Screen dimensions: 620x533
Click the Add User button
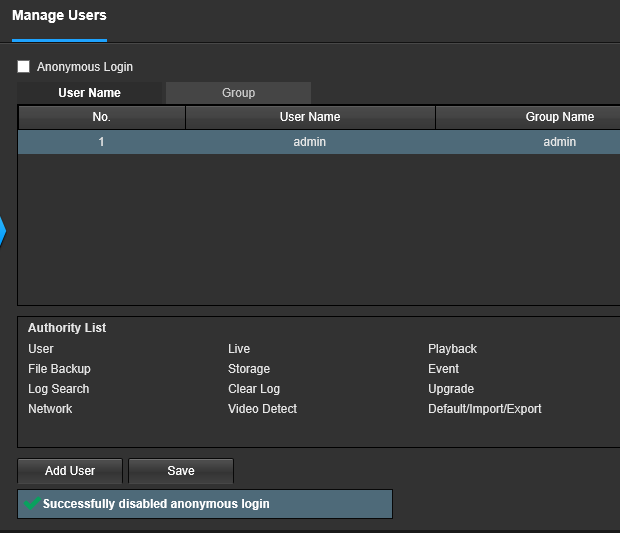[70, 471]
